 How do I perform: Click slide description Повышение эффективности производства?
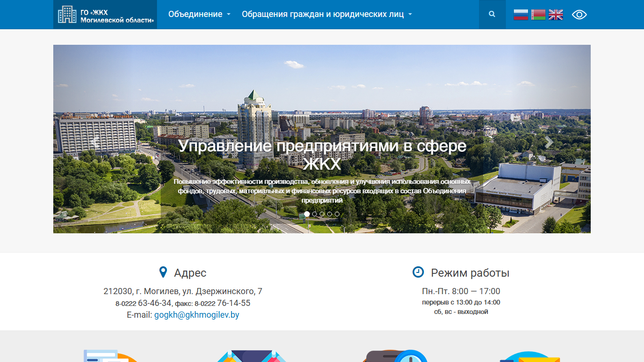[x=322, y=191]
